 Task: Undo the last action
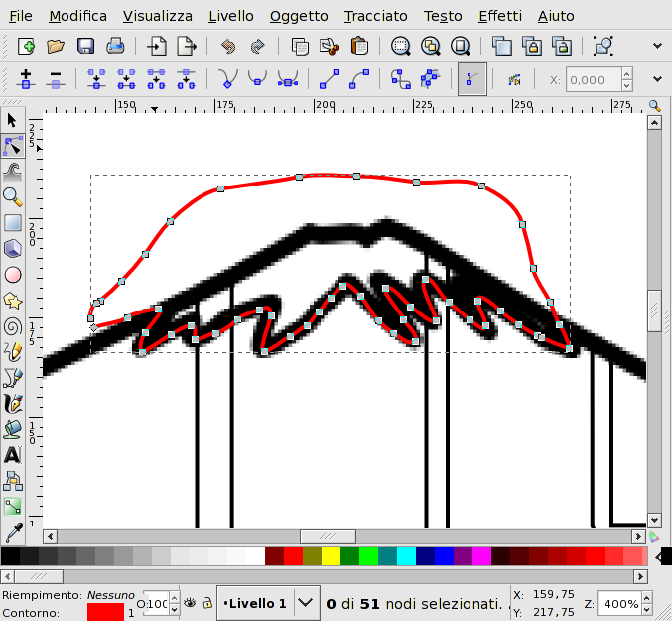point(228,46)
